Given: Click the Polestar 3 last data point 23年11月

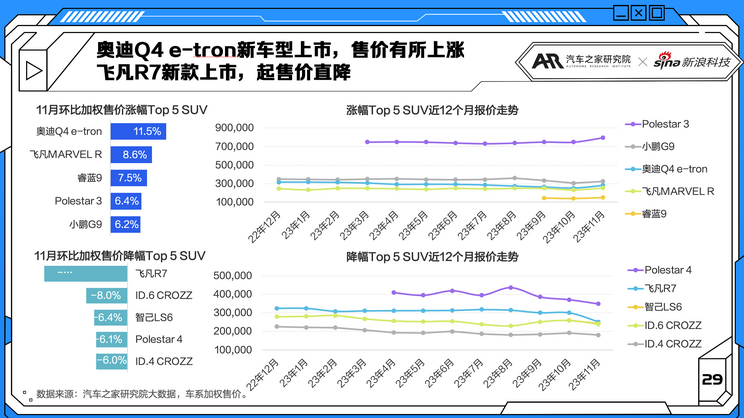Looking at the screenshot, I should [603, 138].
